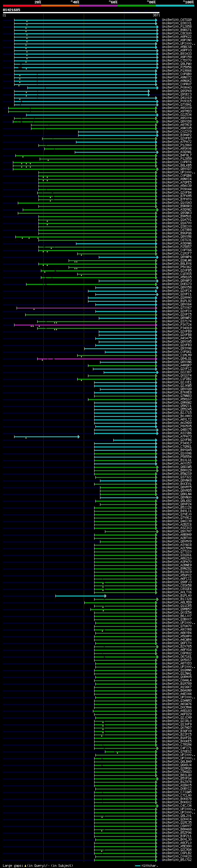Viewport: 197px width, 868px height.
Task: Open hit UniRef100_A9NX72
Action: (x=176, y=78)
